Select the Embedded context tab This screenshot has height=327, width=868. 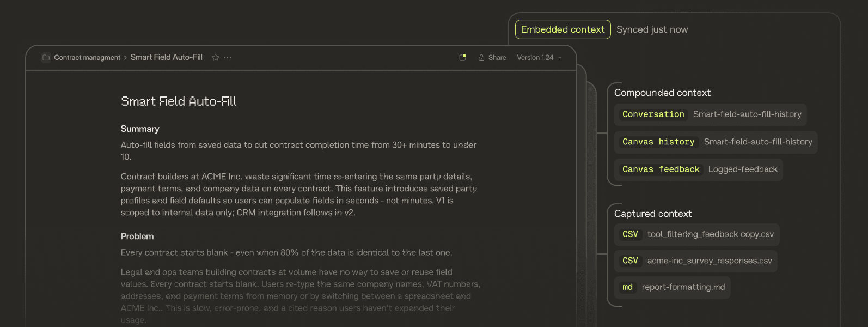coord(563,29)
